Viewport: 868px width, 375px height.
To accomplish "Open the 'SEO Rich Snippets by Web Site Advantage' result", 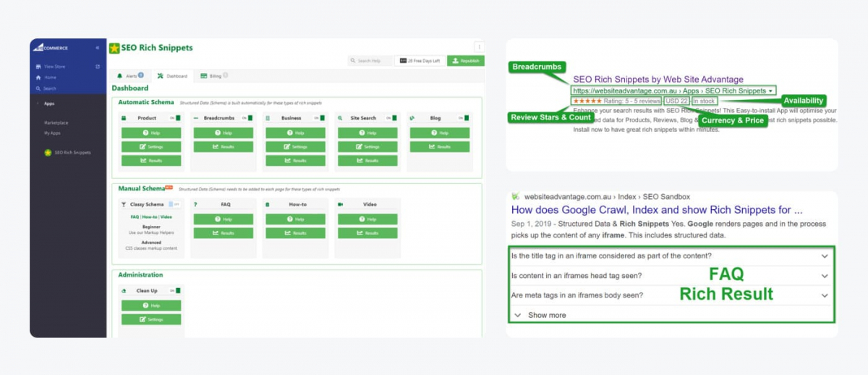I will pyautogui.click(x=658, y=80).
